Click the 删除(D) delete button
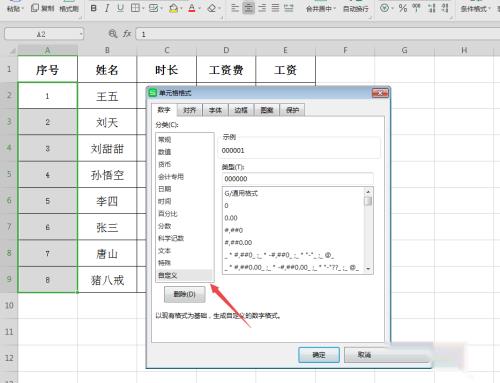The height and width of the screenshot is (383, 500). 185,294
